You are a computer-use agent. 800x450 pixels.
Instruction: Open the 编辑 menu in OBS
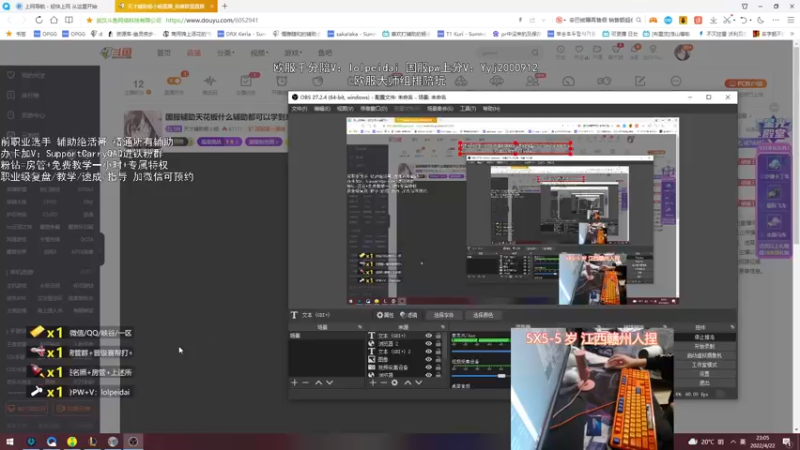coord(322,109)
